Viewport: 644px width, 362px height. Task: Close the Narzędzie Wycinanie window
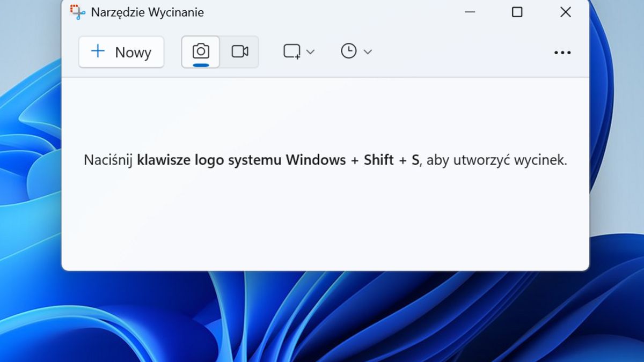click(x=566, y=12)
